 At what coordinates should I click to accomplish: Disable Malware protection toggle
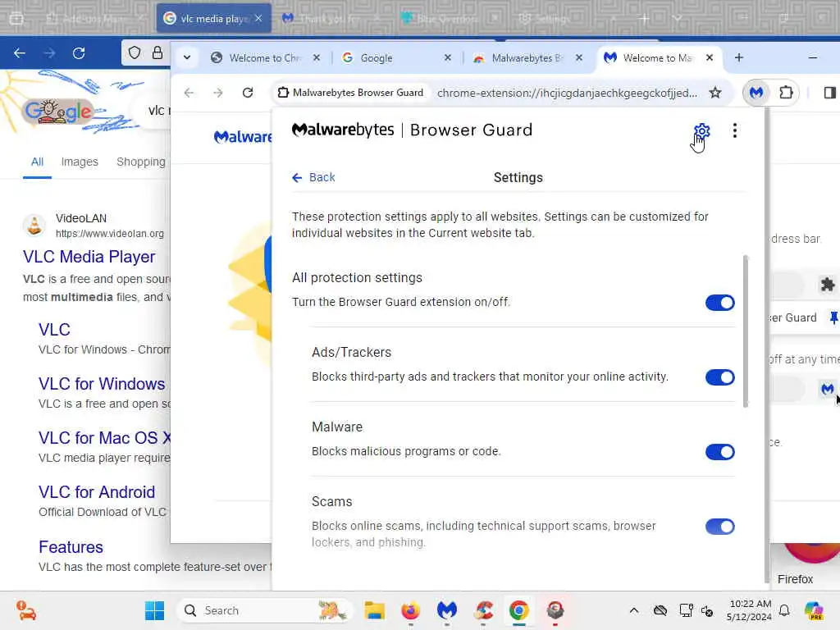719,452
